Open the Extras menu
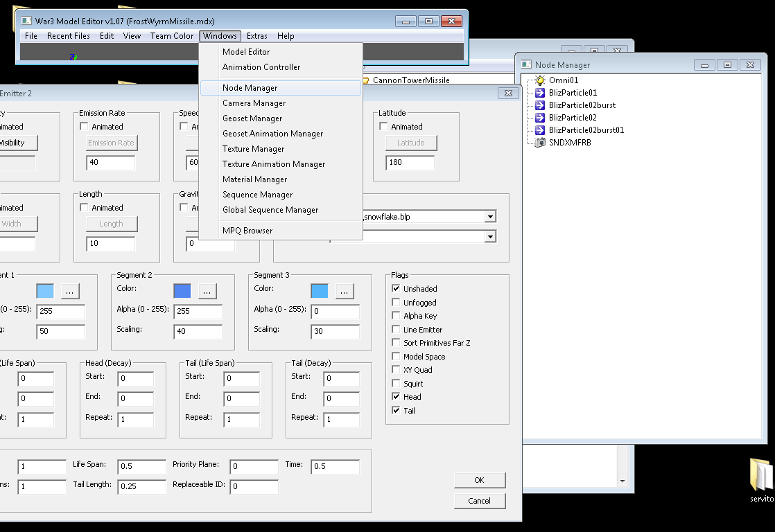This screenshot has width=775, height=532. point(257,36)
